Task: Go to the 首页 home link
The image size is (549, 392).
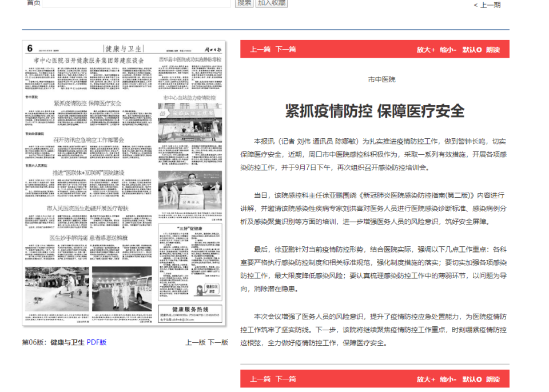Action: [x=34, y=3]
